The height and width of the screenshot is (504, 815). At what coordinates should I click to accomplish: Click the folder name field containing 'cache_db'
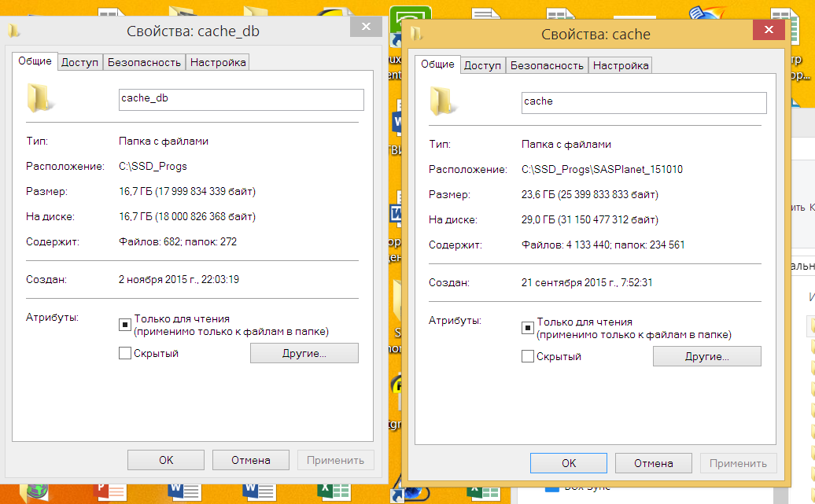coord(240,99)
